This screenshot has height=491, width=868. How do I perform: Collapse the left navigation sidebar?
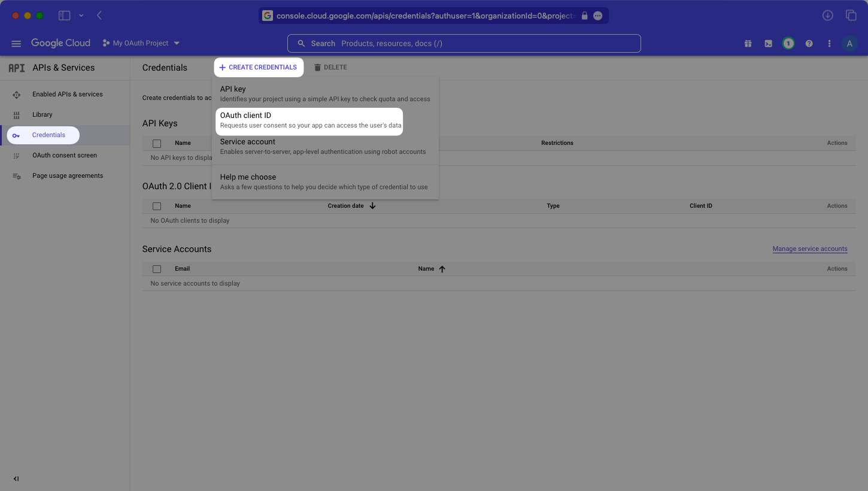pyautogui.click(x=16, y=478)
